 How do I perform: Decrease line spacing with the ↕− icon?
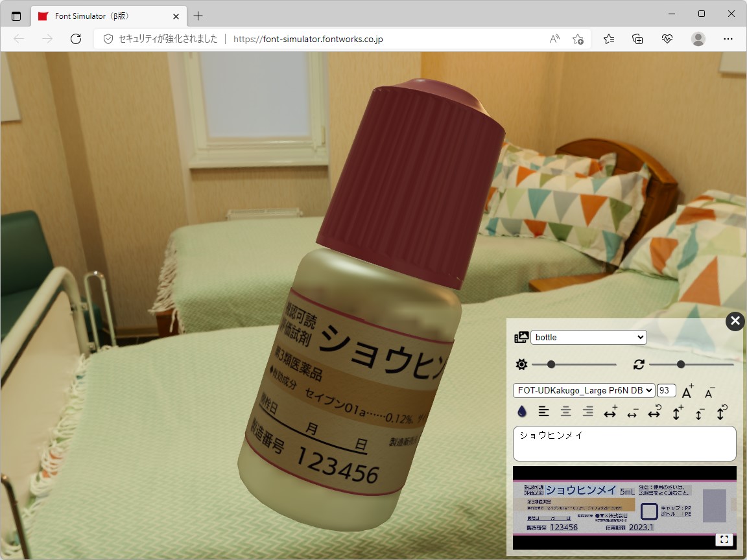tap(700, 412)
